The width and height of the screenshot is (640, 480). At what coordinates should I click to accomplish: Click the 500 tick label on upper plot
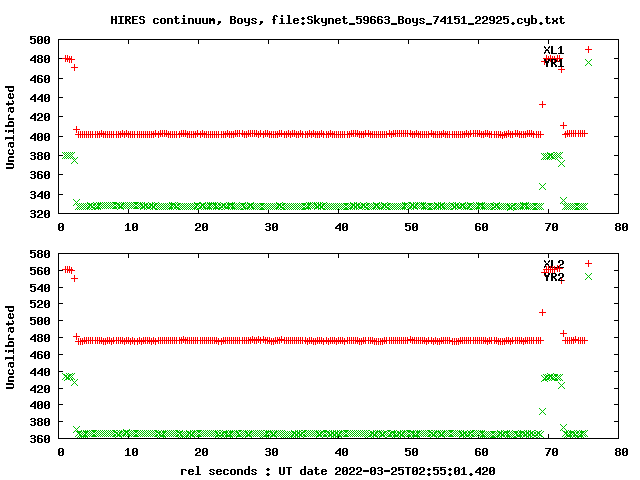tap(40, 40)
